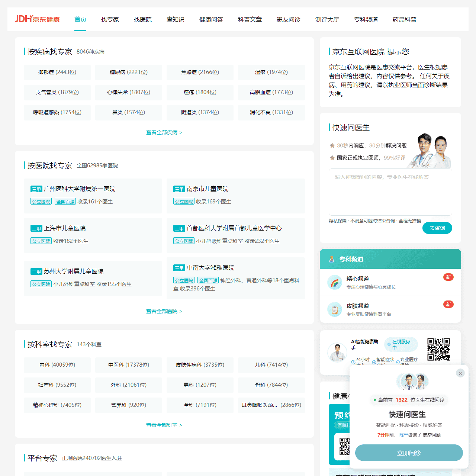Screen dimensions: 476x476
Task: Expand 查看全部医院 to see all hospitals
Action: (164, 312)
